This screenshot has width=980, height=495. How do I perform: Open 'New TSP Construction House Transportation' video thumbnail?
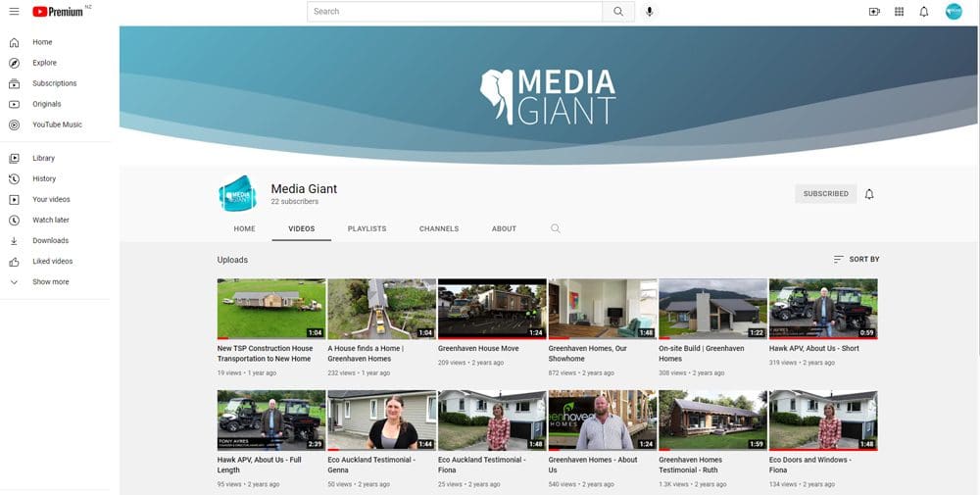pyautogui.click(x=271, y=309)
